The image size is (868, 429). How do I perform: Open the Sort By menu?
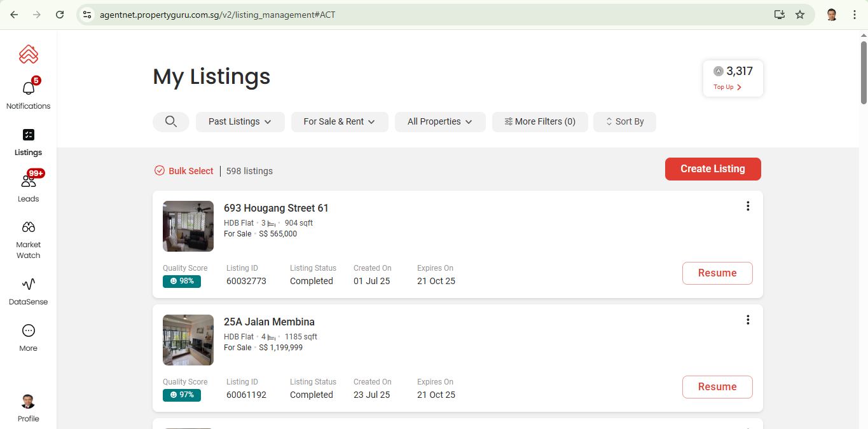[x=624, y=121]
